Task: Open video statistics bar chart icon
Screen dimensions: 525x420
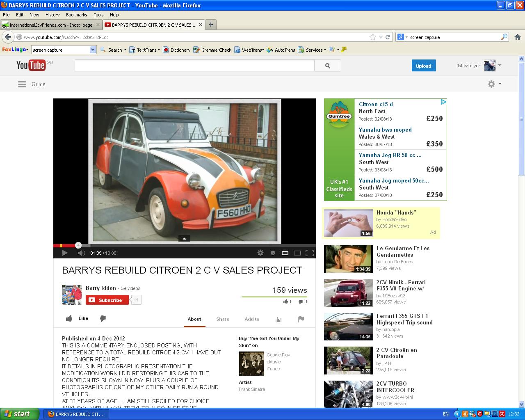Action: [278, 319]
